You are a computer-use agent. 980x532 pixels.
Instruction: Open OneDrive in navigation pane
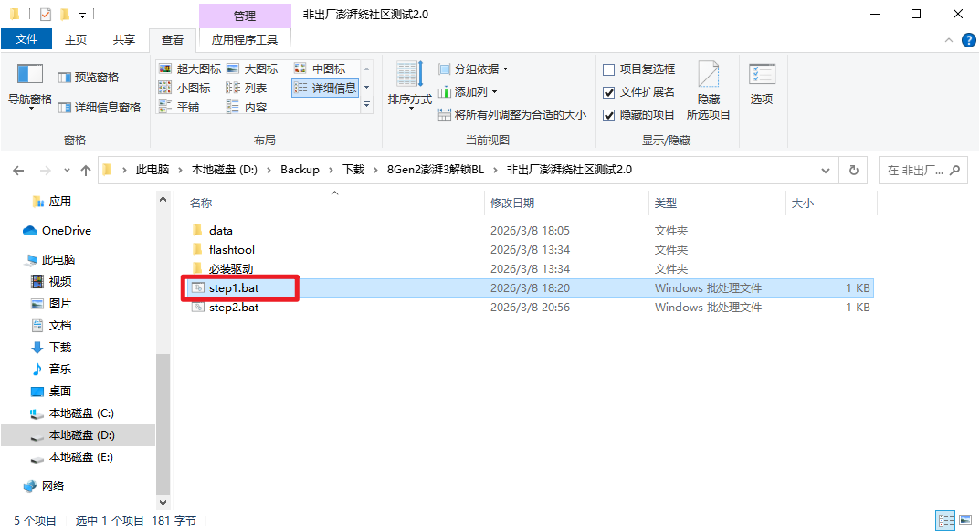[58, 230]
